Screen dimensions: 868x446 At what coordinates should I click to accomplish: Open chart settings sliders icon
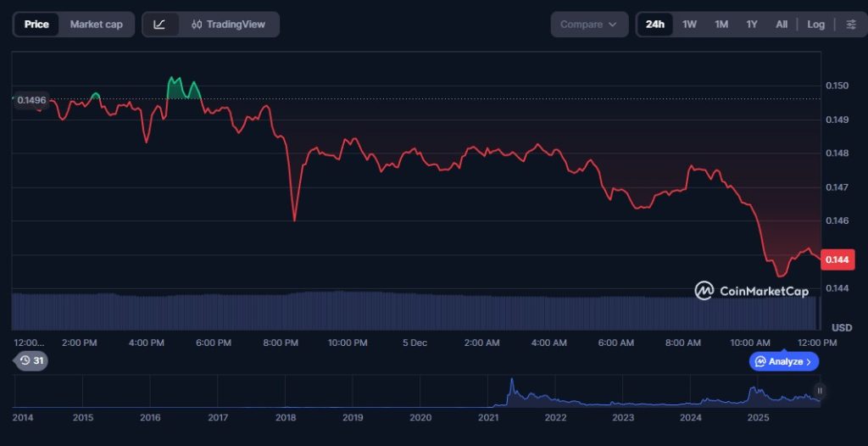point(851,25)
